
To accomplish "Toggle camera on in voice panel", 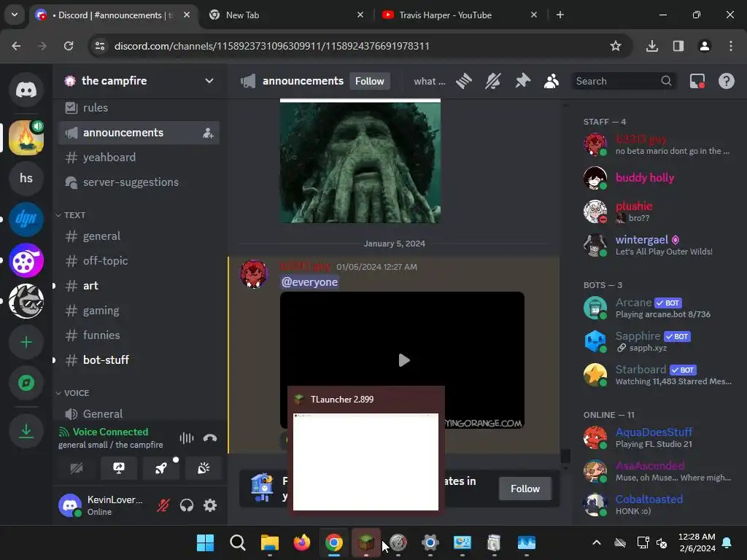I will tap(77, 468).
